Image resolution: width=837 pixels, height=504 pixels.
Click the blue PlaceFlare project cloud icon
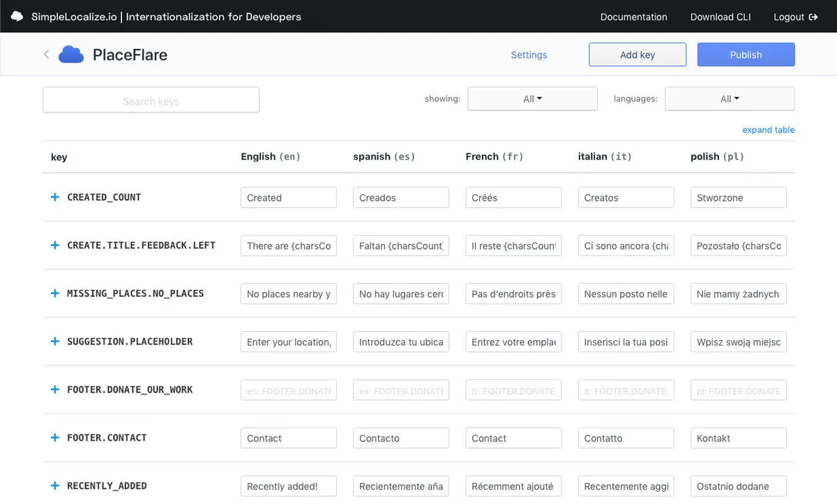click(71, 54)
